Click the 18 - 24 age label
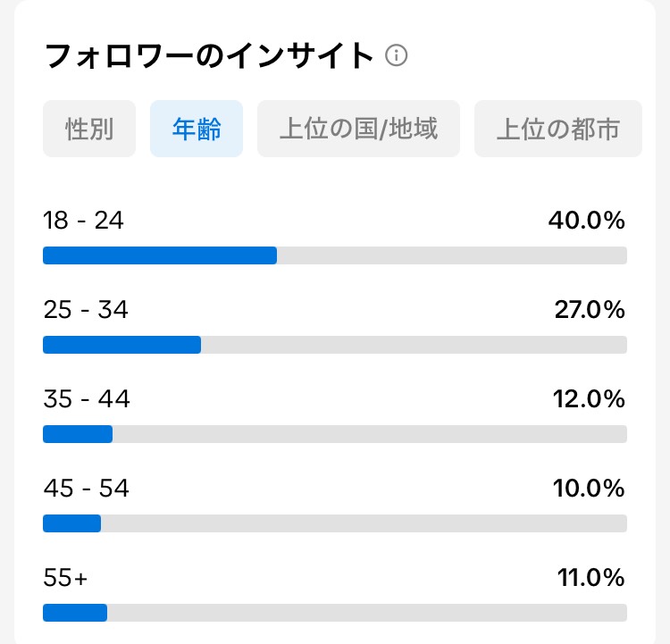The image size is (670, 644). click(83, 221)
